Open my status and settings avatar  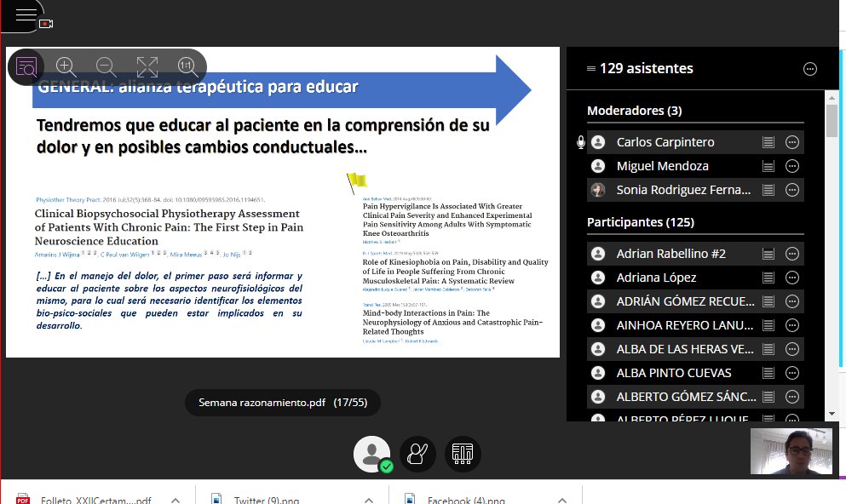371,454
